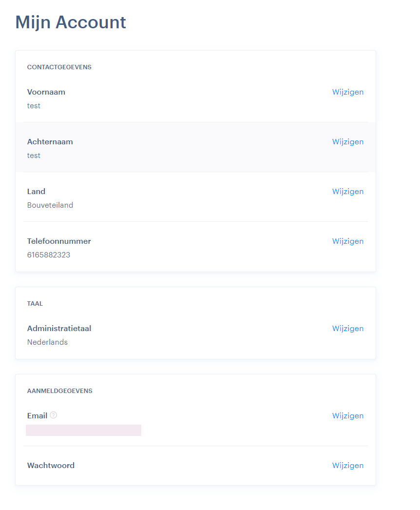Click the Telefoonnummer label
The height and width of the screenshot is (510, 420).
point(59,241)
